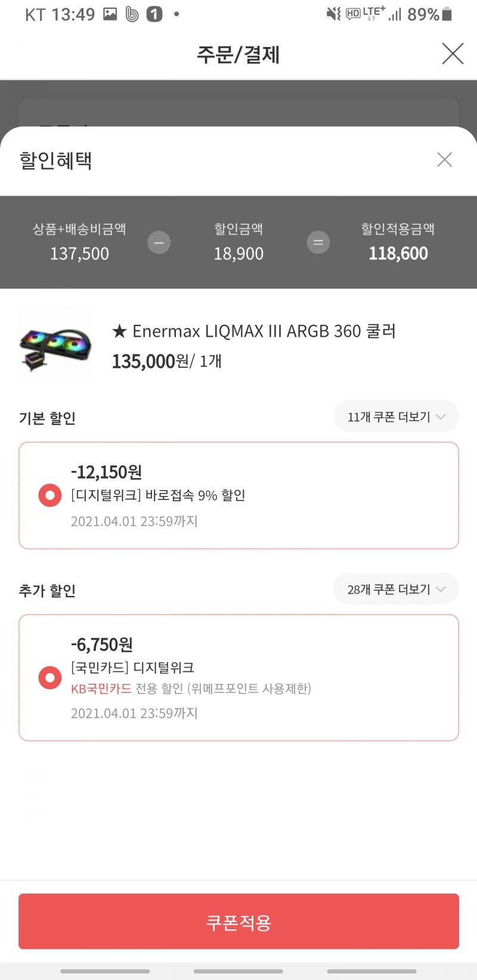Screen dimensions: 477x980
Task: Close the 주문/결제 page with top X
Action: pyautogui.click(x=453, y=54)
